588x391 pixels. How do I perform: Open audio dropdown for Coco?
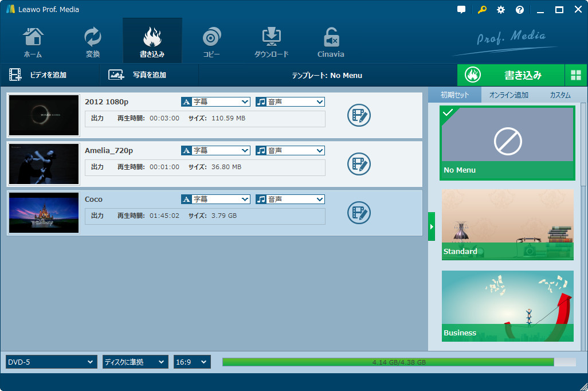pos(290,200)
